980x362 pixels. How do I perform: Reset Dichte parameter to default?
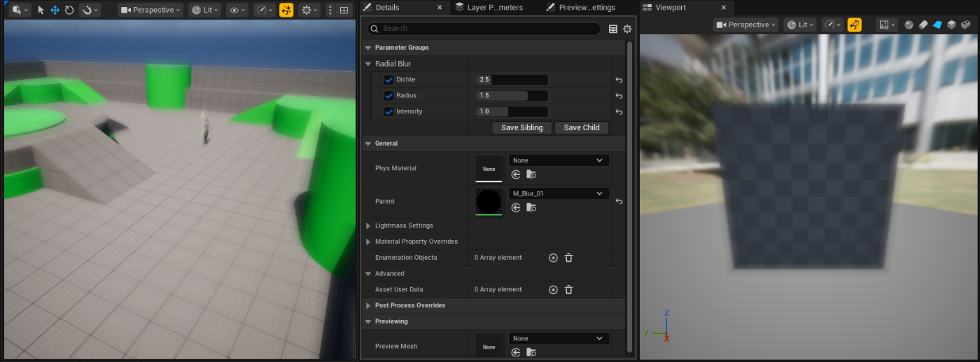(x=619, y=80)
